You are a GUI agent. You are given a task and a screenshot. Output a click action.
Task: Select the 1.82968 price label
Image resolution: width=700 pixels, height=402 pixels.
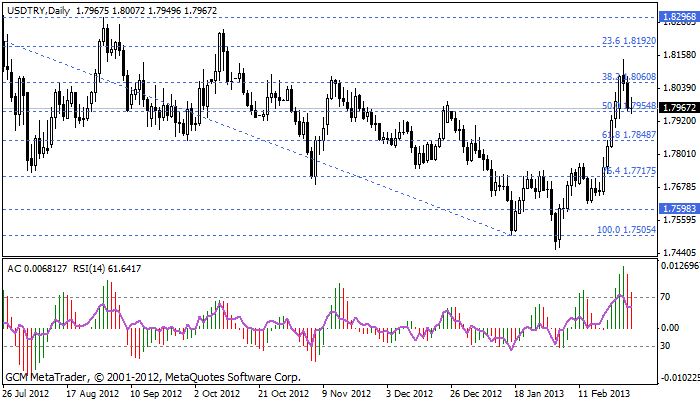679,17
